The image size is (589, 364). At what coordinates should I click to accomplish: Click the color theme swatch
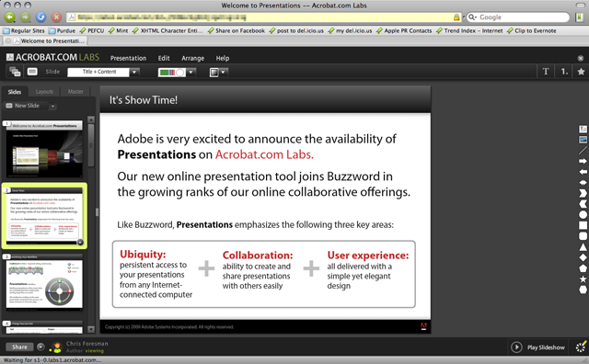click(x=172, y=72)
